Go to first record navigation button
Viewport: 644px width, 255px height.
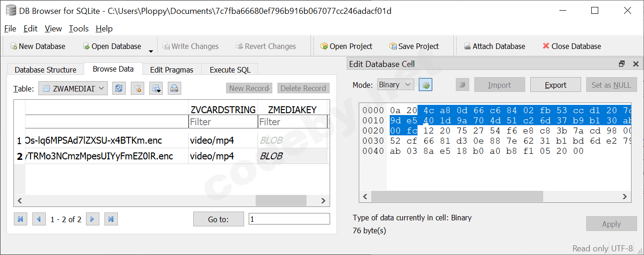20,219
